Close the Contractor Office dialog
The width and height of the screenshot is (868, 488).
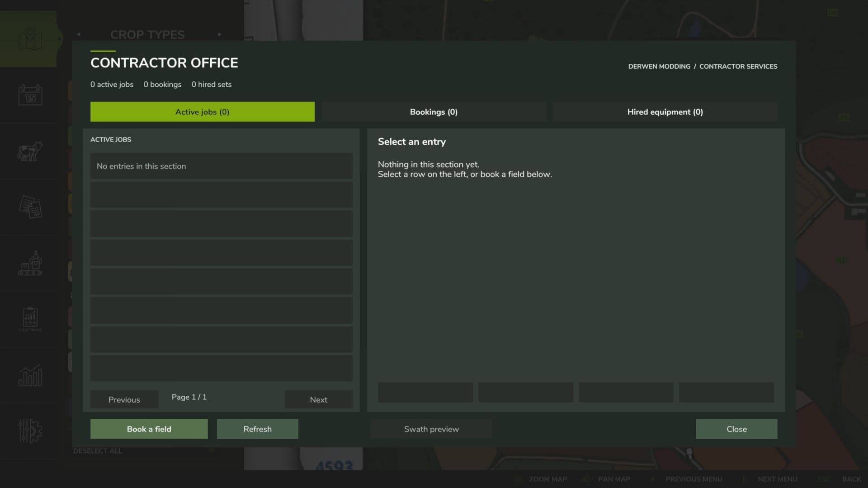(x=736, y=429)
